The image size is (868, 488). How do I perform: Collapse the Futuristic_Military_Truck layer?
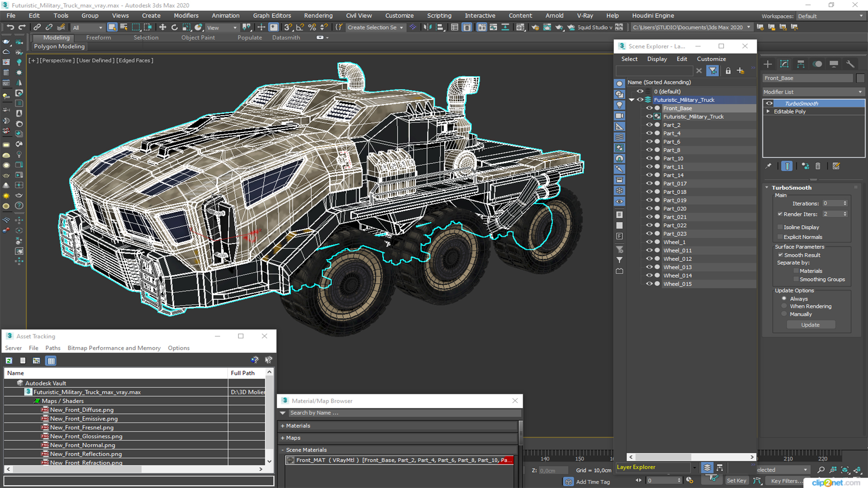632,100
